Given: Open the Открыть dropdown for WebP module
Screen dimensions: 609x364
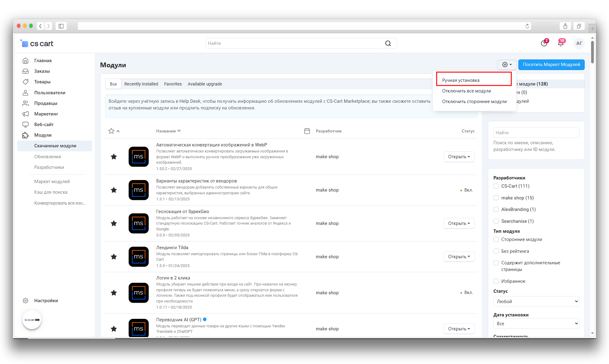Looking at the screenshot, I should (x=459, y=157).
